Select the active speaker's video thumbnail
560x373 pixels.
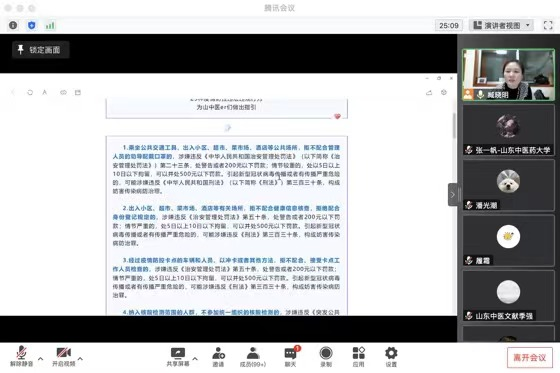tap(508, 75)
